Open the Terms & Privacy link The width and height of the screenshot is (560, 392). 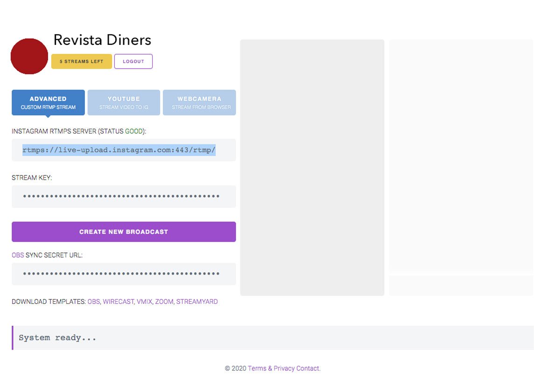click(271, 369)
